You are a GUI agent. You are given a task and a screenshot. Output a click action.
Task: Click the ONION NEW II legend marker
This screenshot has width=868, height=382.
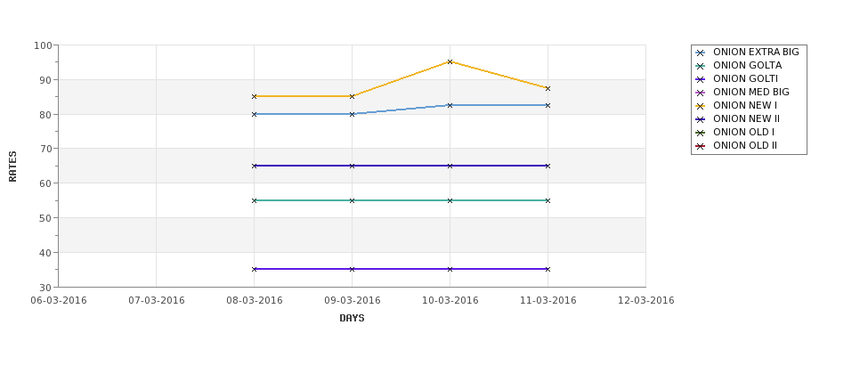pos(701,119)
